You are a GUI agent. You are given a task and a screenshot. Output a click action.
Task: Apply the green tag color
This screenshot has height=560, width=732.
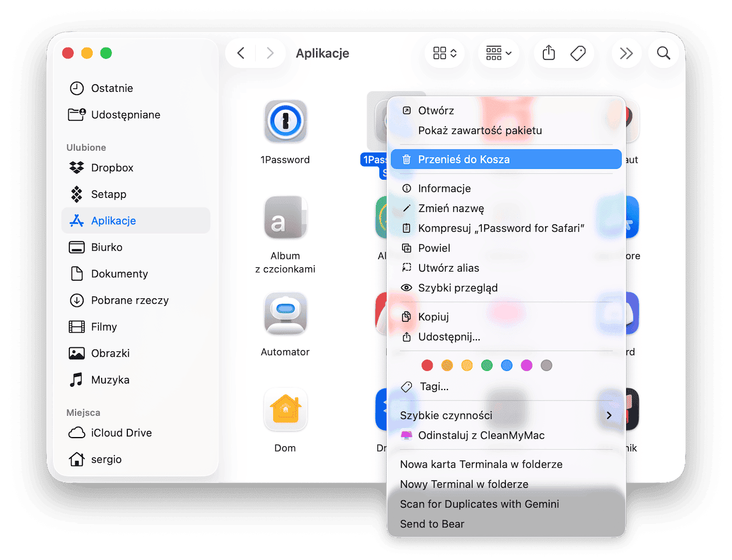487,366
